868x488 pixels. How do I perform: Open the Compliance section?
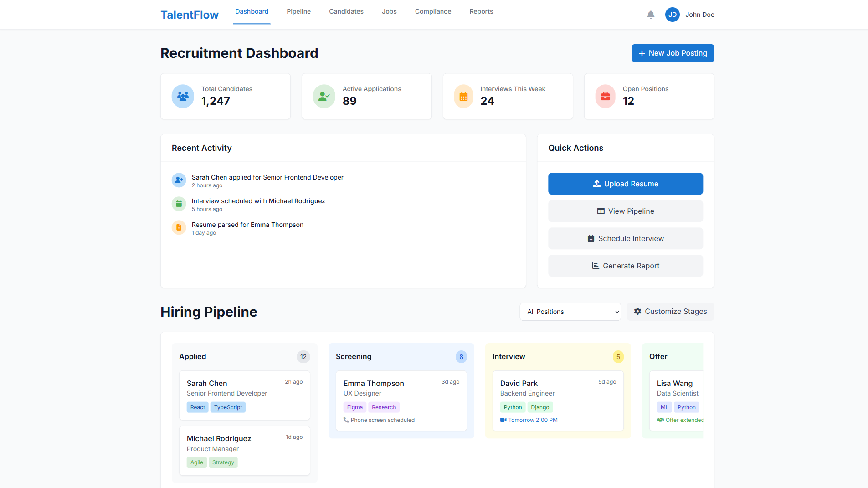[x=432, y=11]
